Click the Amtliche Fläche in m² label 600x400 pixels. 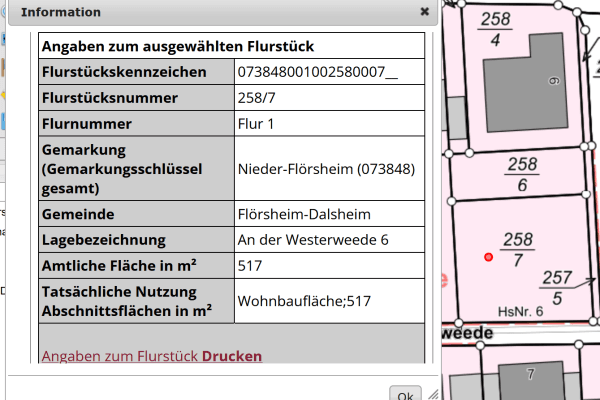tap(119, 266)
